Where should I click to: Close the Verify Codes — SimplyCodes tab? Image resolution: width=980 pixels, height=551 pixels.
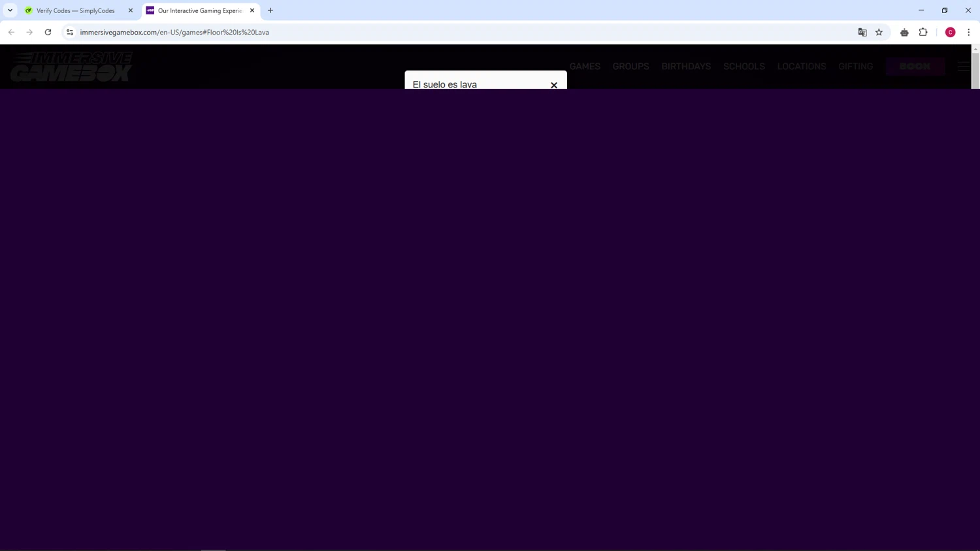pyautogui.click(x=131, y=10)
